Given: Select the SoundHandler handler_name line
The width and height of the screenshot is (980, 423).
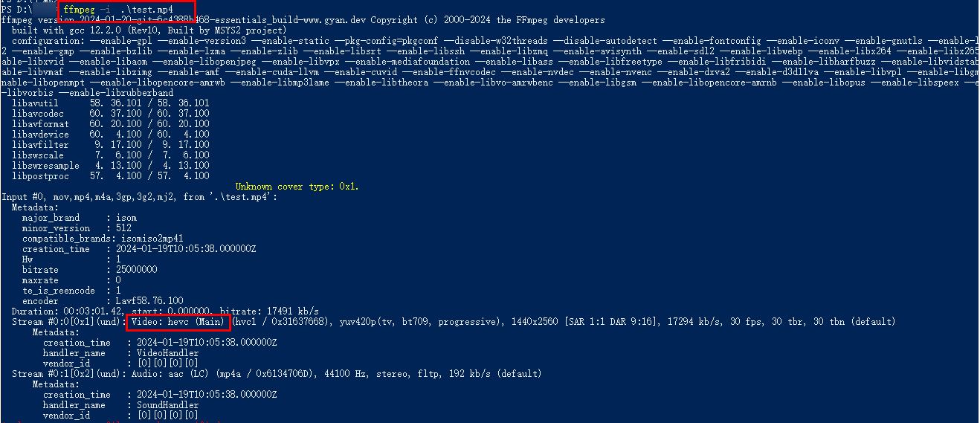Looking at the screenshot, I should (121, 405).
